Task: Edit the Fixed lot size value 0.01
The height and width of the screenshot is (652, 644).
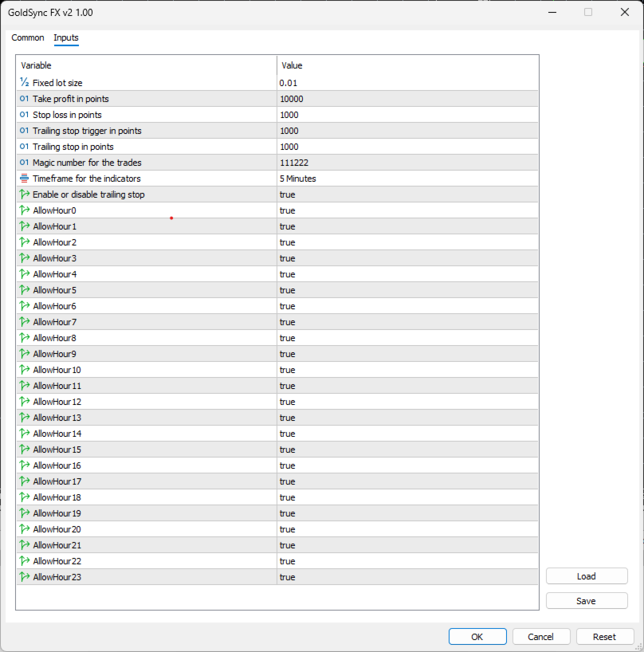Action: (288, 83)
